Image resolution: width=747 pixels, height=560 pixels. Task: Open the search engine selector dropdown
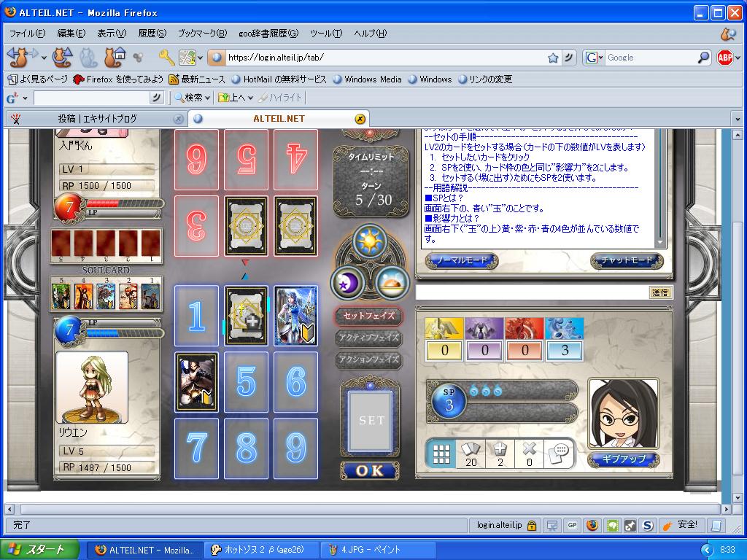pyautogui.click(x=594, y=58)
